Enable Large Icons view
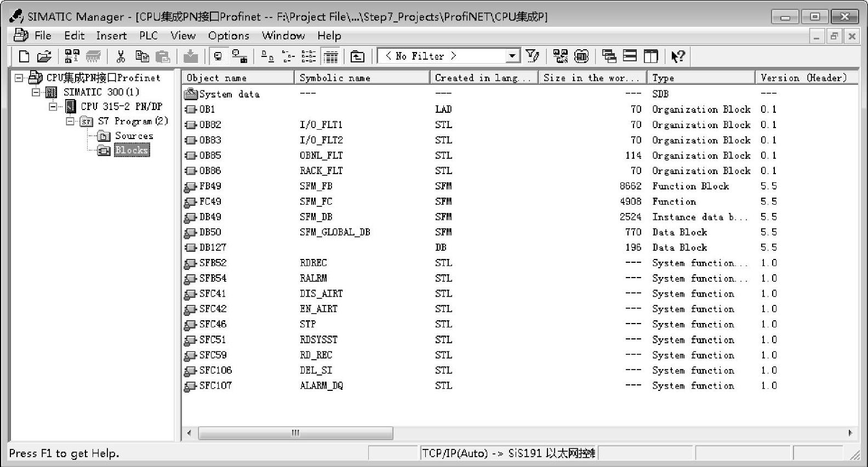 267,56
